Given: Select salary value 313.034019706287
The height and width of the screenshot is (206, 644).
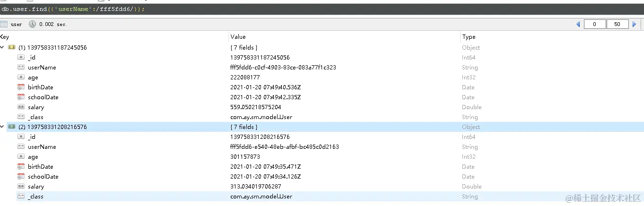Looking at the screenshot, I should [255, 186].
